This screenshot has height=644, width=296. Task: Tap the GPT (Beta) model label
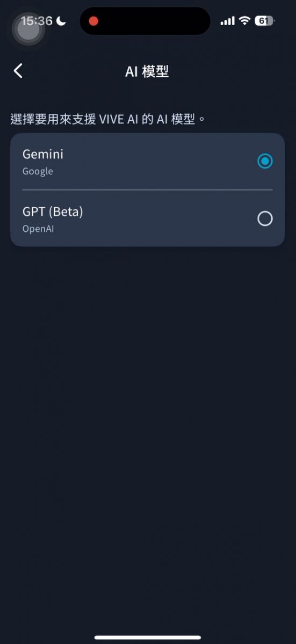coord(53,212)
